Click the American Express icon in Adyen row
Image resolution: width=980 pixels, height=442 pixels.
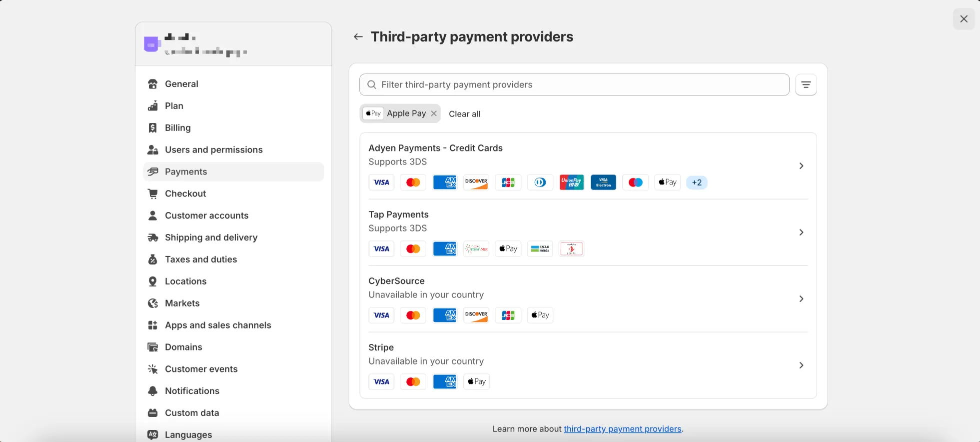pyautogui.click(x=445, y=182)
